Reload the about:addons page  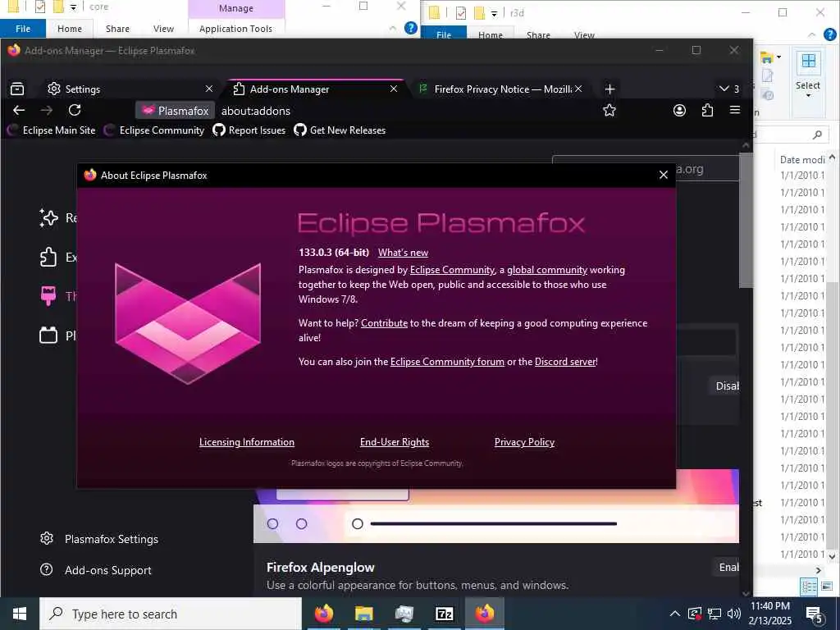point(75,111)
